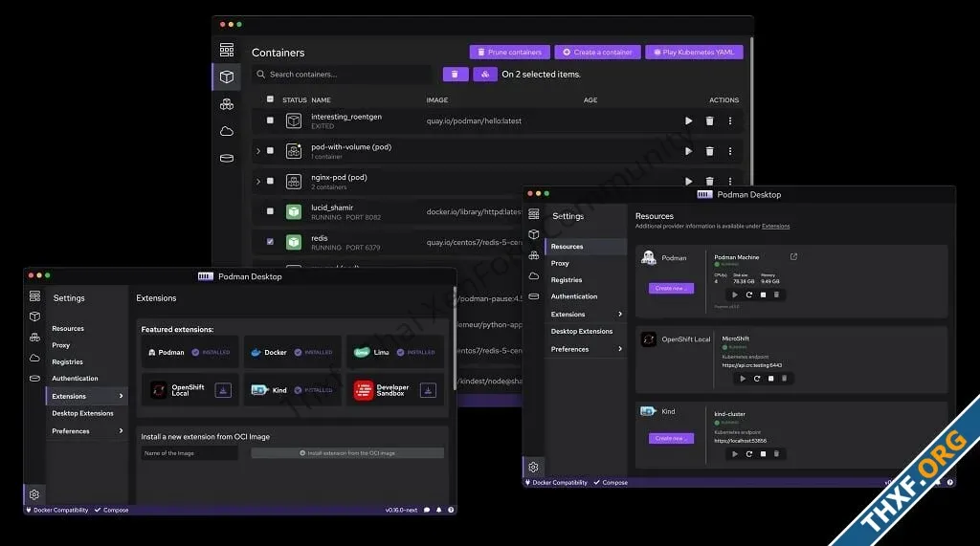Open Podman Machine external link icon

coord(793,257)
